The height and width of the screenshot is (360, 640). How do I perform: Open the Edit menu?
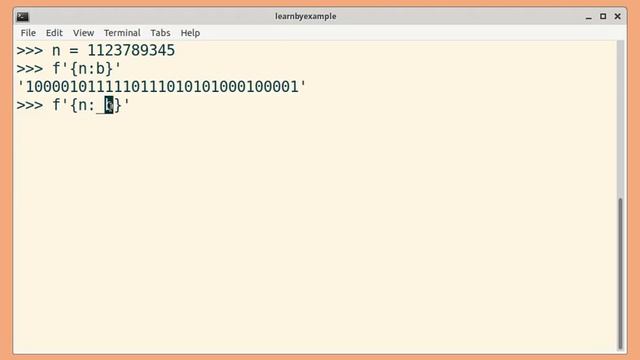click(54, 33)
